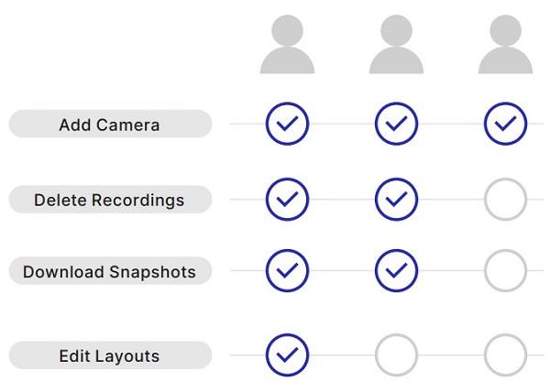550x392 pixels.
Task: Uncheck Add Camera for the third user
Action: (505, 125)
